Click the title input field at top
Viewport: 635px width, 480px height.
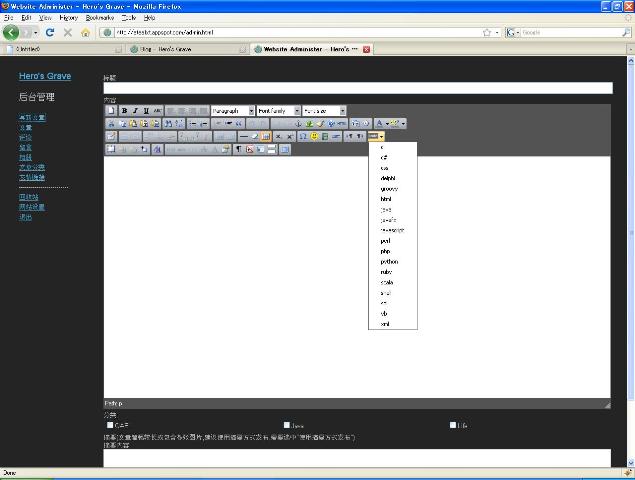tap(358, 88)
